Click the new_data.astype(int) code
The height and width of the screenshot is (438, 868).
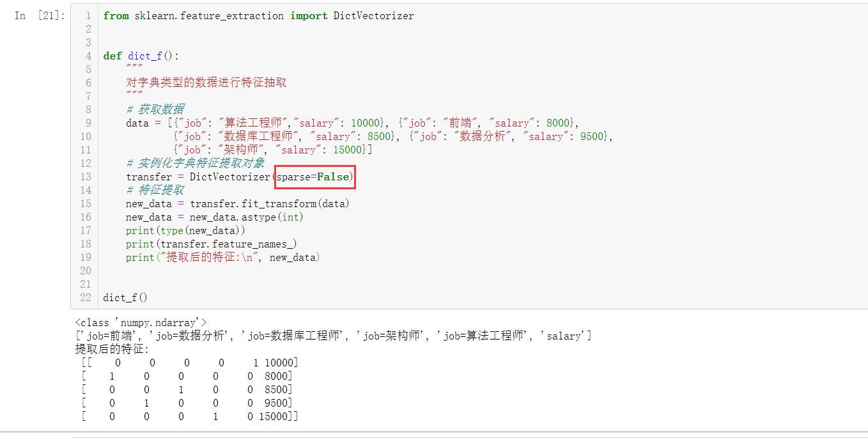click(x=246, y=217)
